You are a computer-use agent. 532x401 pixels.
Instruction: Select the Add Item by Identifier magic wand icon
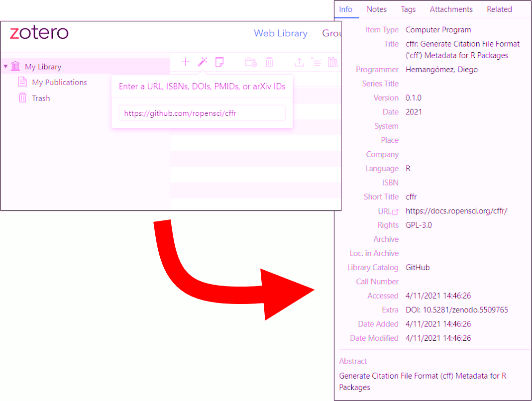click(203, 62)
